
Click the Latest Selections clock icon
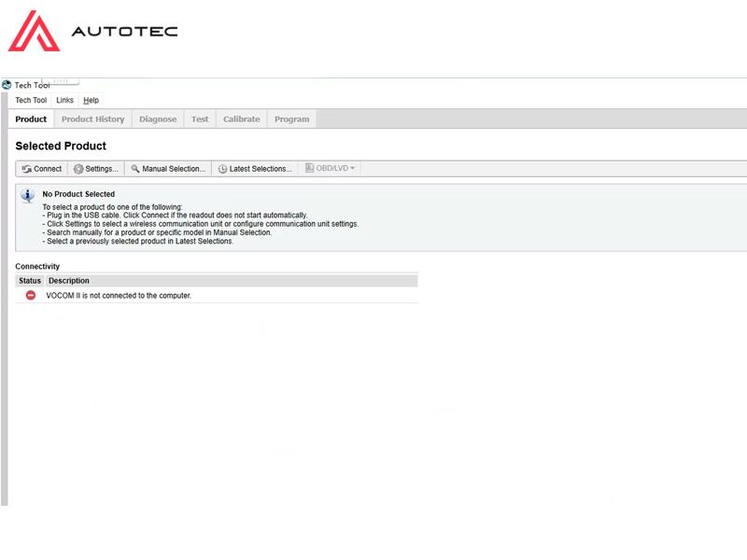[222, 169]
